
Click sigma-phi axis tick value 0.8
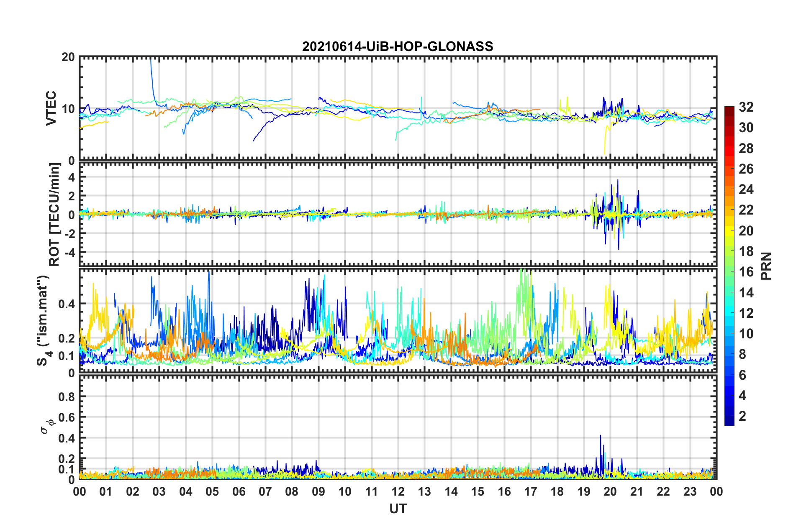tap(67, 396)
